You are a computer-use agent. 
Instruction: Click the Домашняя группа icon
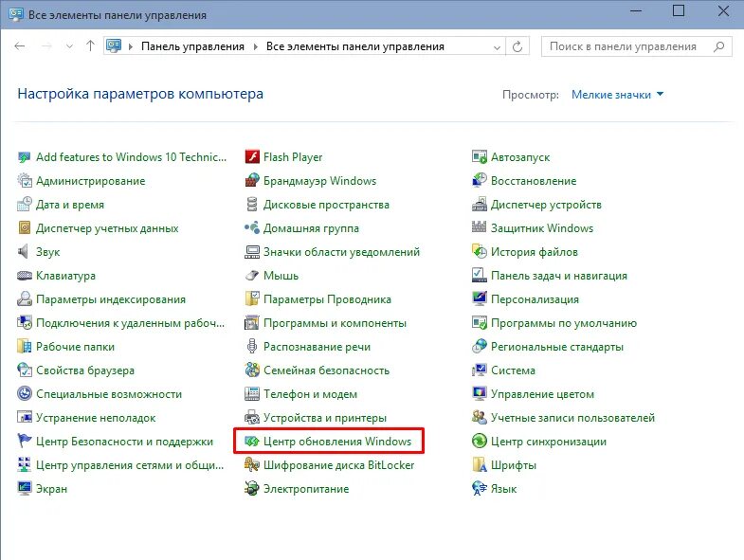(252, 227)
